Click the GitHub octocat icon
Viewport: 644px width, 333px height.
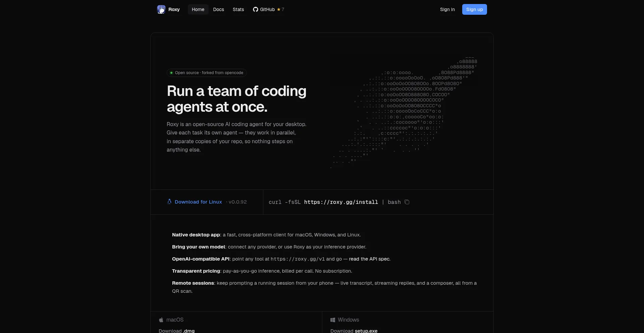(256, 9)
